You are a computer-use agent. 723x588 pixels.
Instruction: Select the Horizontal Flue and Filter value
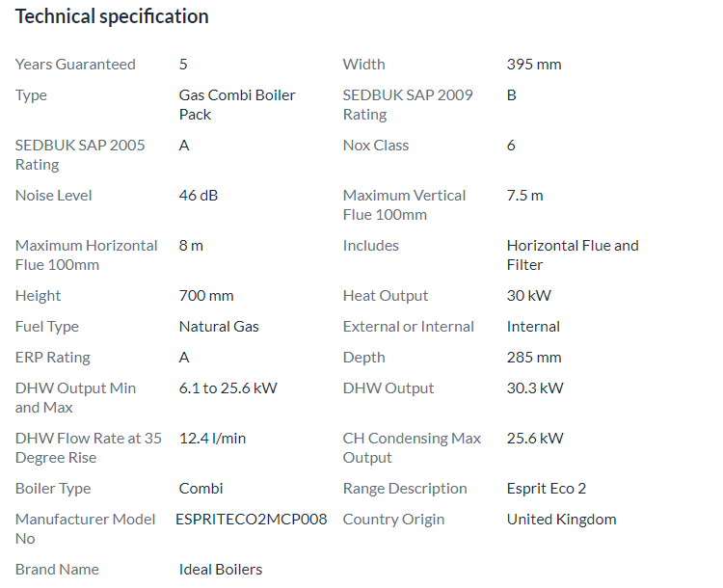pos(573,254)
